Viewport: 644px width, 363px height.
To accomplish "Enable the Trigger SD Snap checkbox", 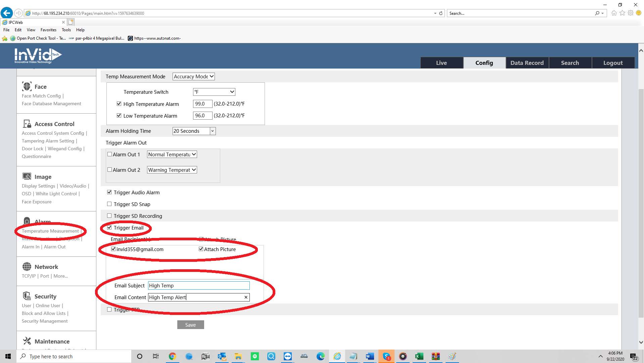I will (x=109, y=204).
